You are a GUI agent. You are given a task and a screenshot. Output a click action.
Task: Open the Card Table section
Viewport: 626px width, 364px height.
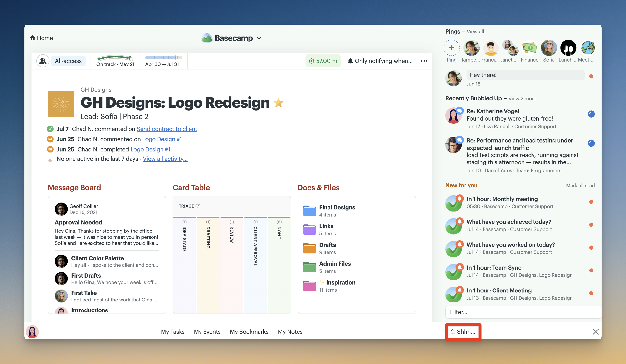[191, 188]
